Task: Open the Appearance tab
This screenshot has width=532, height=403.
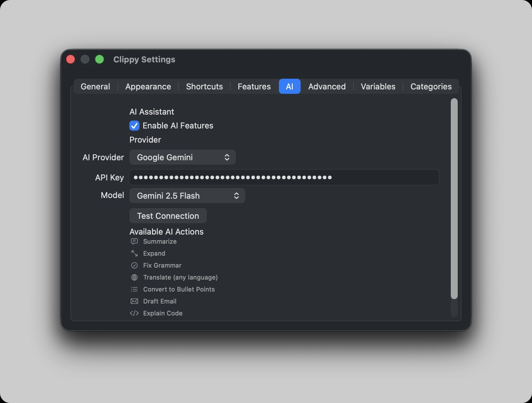Action: [x=148, y=87]
